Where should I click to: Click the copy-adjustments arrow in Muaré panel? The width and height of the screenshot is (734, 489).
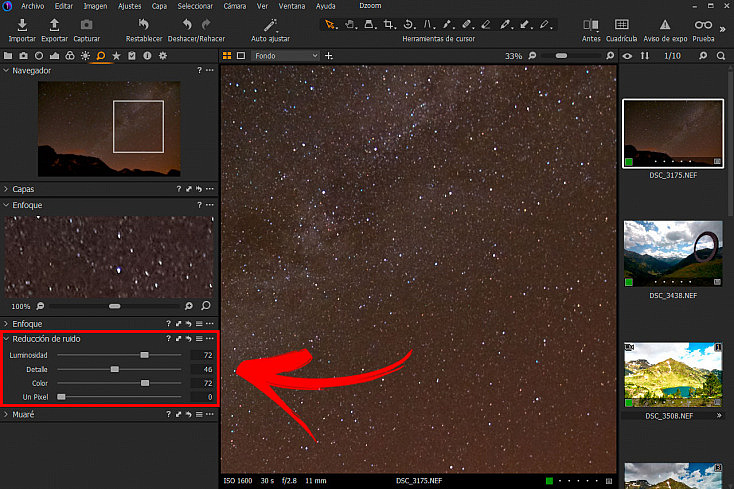point(178,415)
